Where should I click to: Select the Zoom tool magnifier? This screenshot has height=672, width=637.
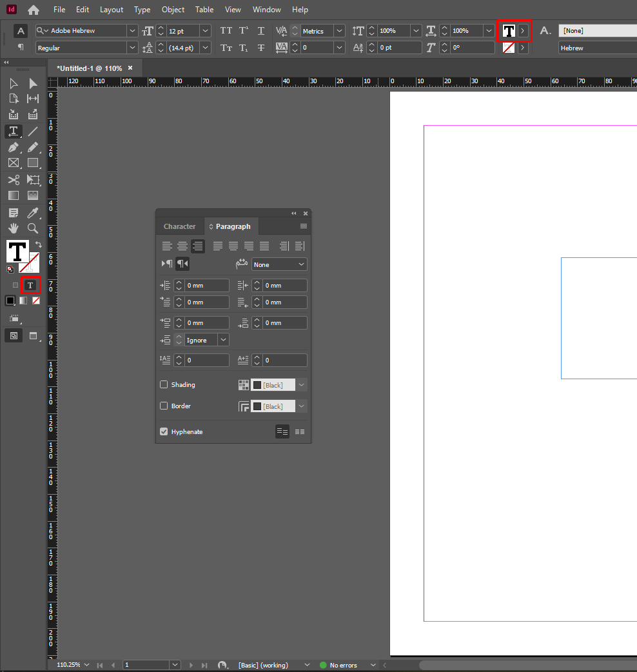33,228
